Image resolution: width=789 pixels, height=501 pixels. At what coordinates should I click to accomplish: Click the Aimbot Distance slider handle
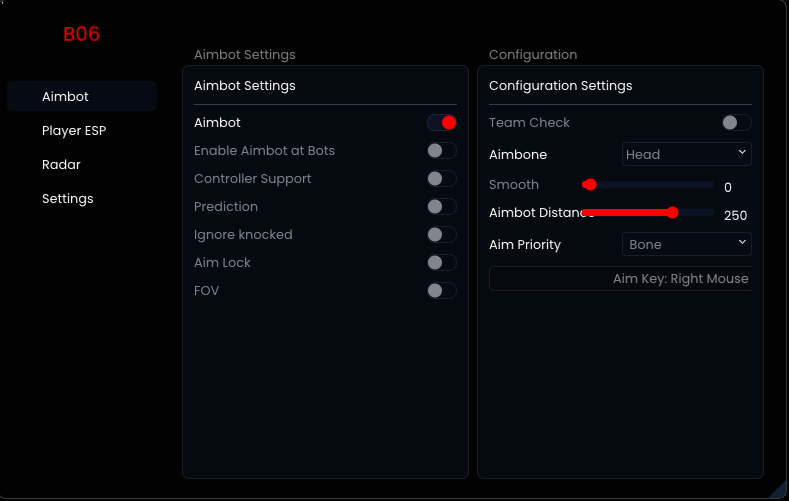(673, 212)
